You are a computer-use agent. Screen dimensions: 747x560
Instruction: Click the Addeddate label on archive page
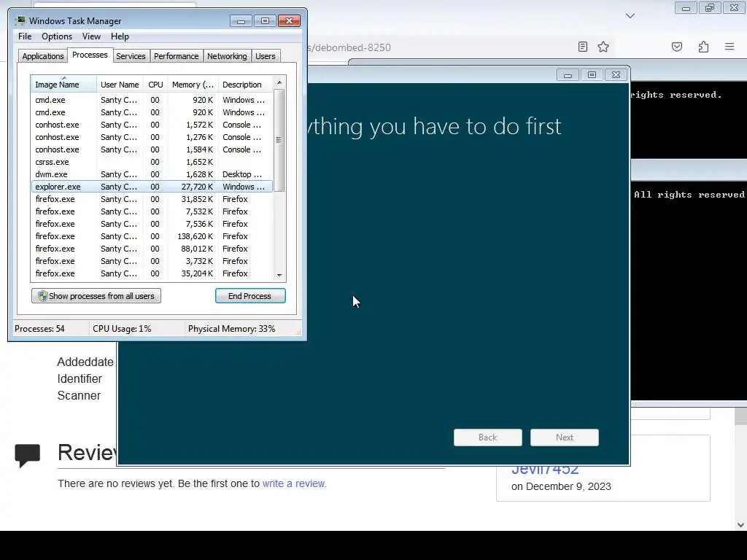tap(85, 362)
